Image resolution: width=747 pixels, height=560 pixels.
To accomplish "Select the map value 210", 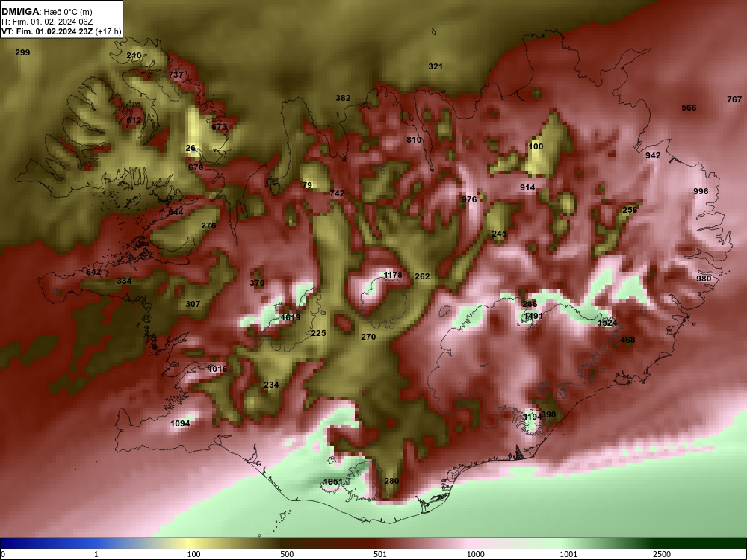I will [134, 56].
